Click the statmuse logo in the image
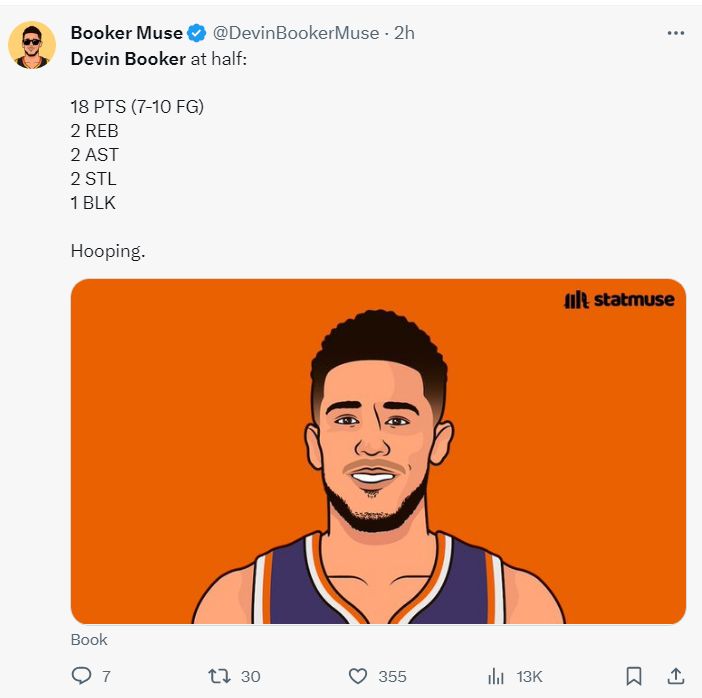 tap(619, 299)
